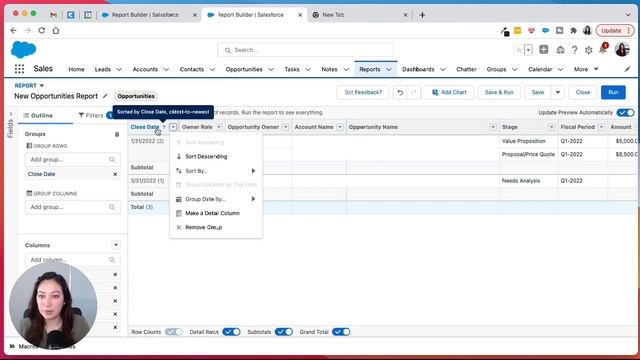This screenshot has height=360, width=640.
Task: Click the Group Rows Add group field
Action: click(x=72, y=160)
